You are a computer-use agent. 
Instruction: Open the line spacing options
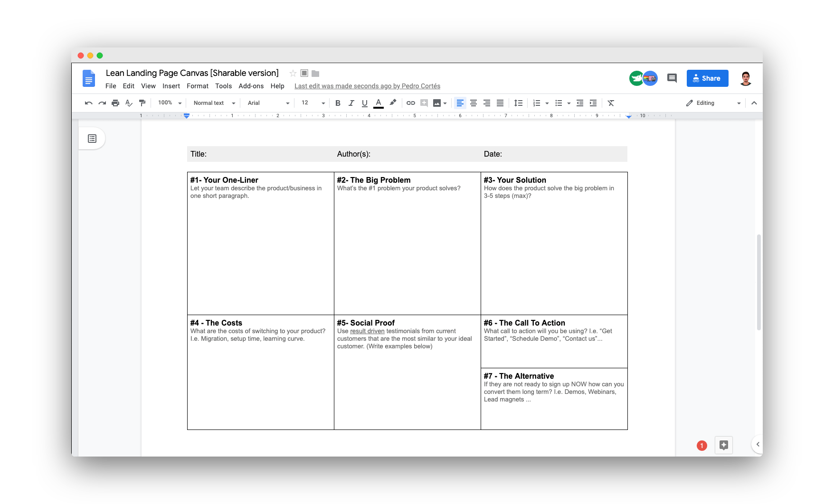518,103
